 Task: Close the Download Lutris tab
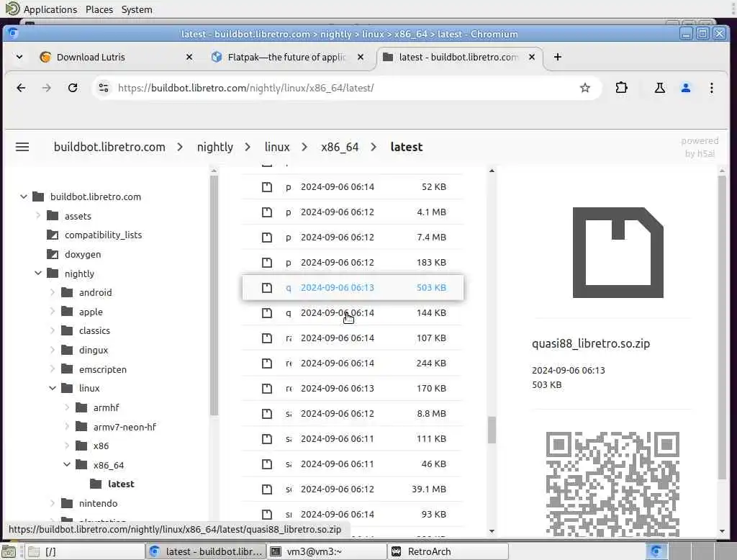click(189, 57)
